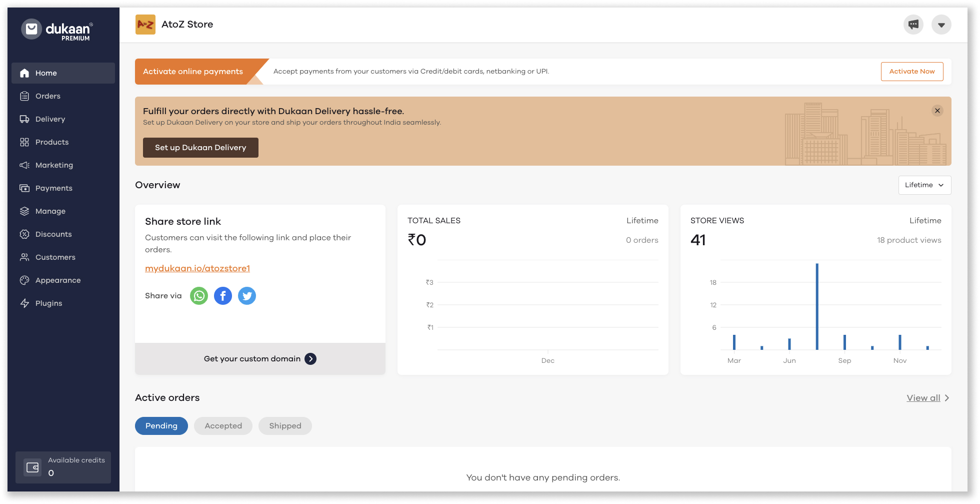Open the chat support icon

[913, 25]
